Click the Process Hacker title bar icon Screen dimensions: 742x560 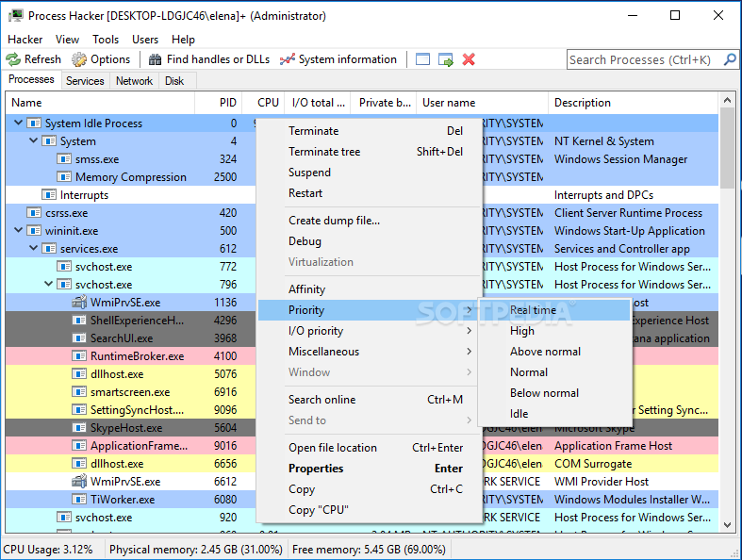coord(16,16)
